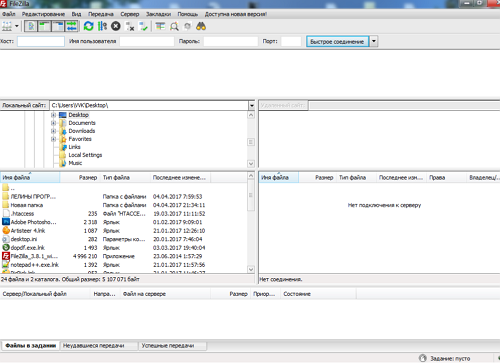Open the local site path dropdown
The image size is (500, 363).
[x=252, y=106]
